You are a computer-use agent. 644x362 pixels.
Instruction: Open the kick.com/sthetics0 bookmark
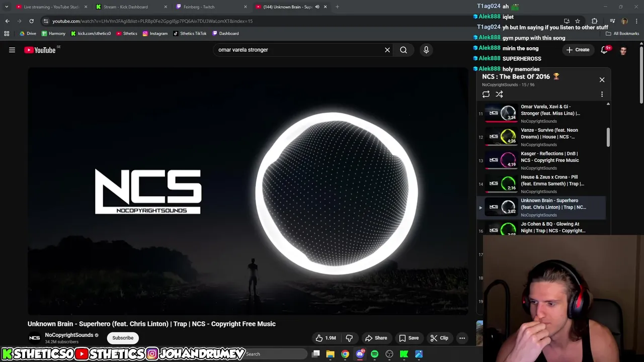pyautogui.click(x=91, y=33)
